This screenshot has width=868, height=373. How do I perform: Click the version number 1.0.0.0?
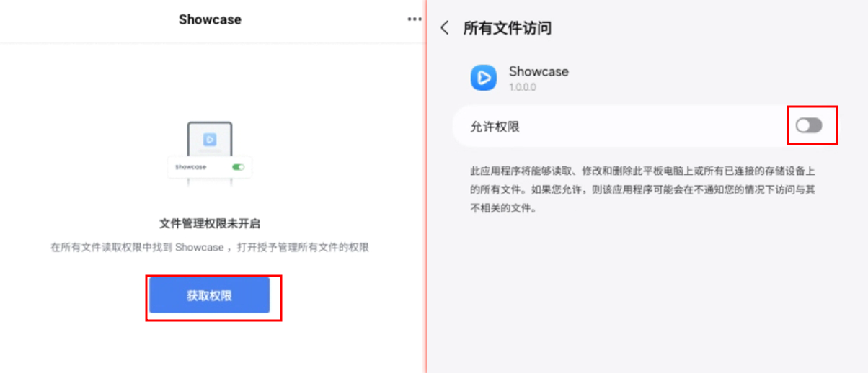[523, 87]
